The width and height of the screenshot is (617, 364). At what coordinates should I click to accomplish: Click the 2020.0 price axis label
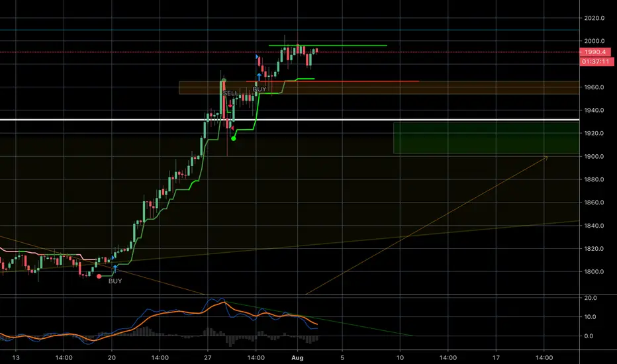(x=594, y=18)
